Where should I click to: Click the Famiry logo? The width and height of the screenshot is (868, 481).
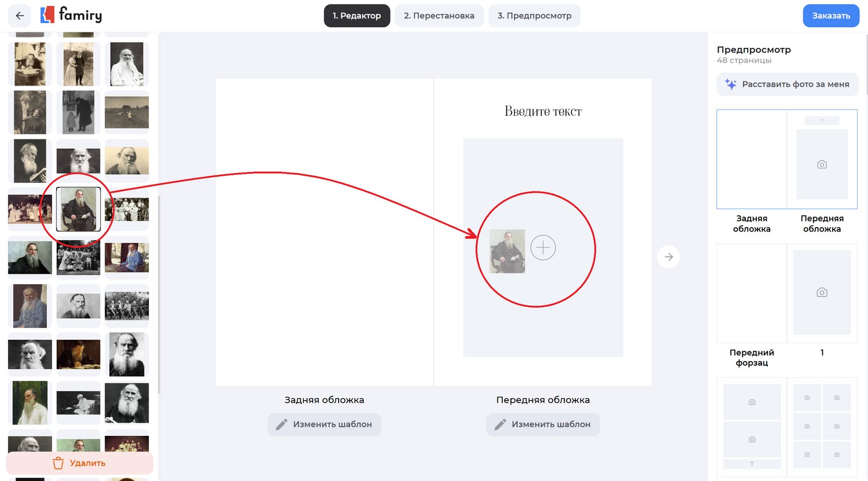tap(71, 15)
